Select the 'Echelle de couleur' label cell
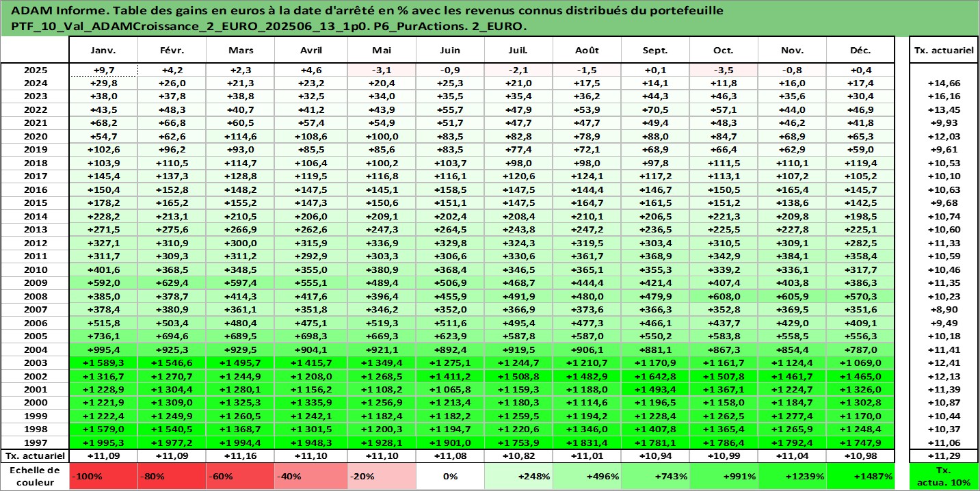Viewport: 980px width, 491px height. coord(35,476)
